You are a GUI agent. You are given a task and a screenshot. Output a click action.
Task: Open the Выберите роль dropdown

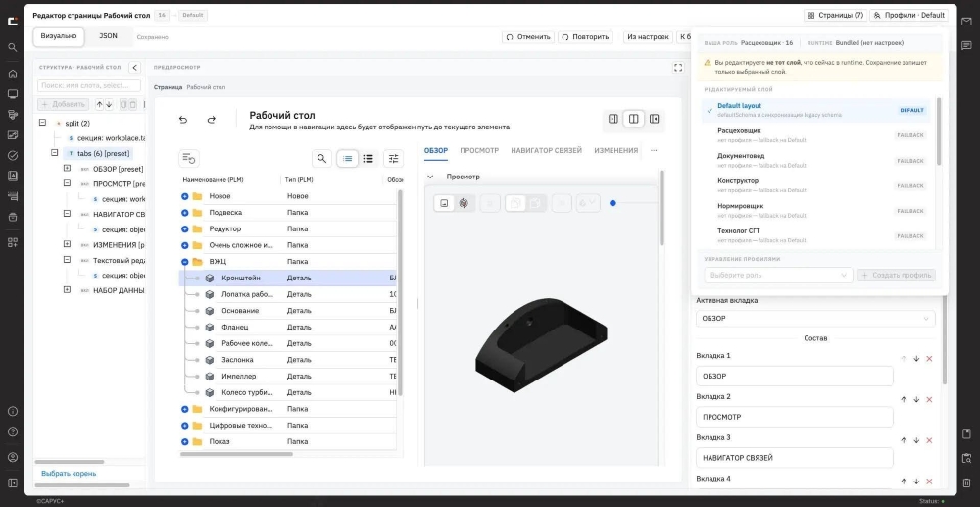pyautogui.click(x=778, y=275)
